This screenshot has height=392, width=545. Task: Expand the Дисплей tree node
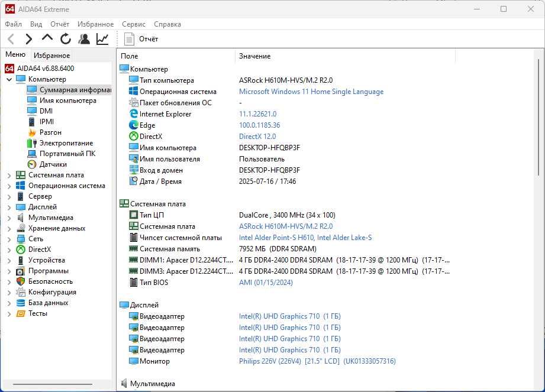(9, 208)
